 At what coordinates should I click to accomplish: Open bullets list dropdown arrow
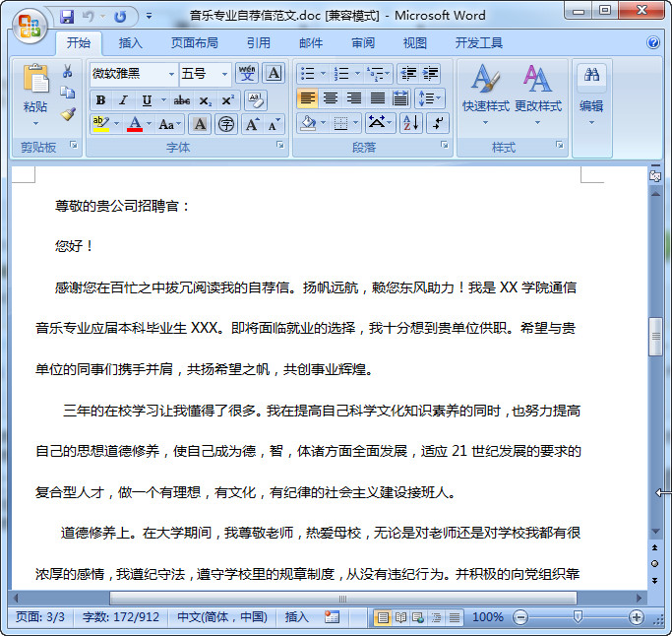click(323, 74)
